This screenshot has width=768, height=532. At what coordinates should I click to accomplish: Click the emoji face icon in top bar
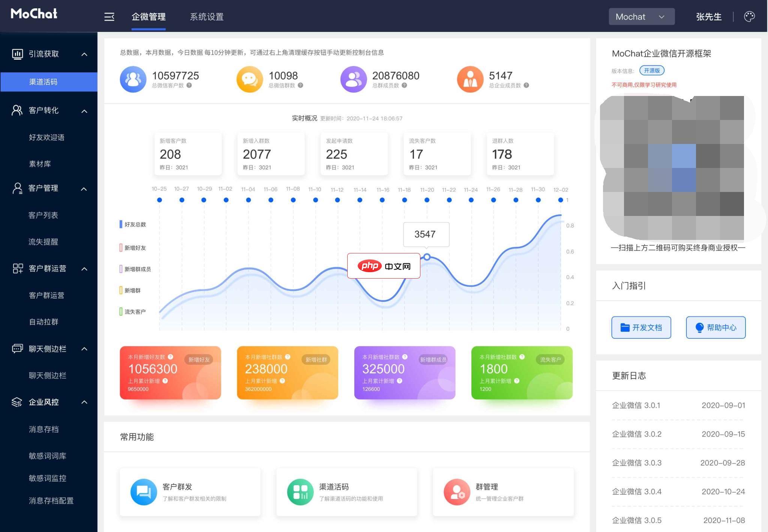[x=749, y=16]
